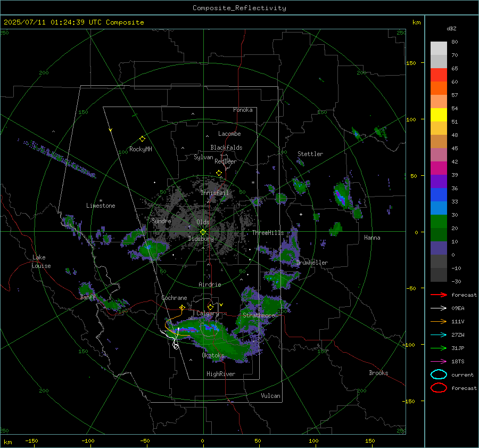The image size is (479, 448).
Task: Click the Lacombe city label
Action: (x=229, y=134)
